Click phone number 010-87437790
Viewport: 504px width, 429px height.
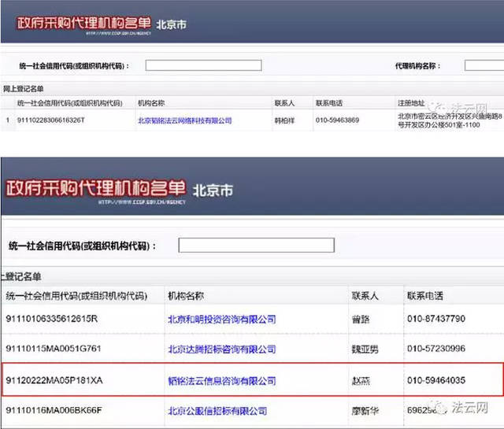tap(436, 319)
